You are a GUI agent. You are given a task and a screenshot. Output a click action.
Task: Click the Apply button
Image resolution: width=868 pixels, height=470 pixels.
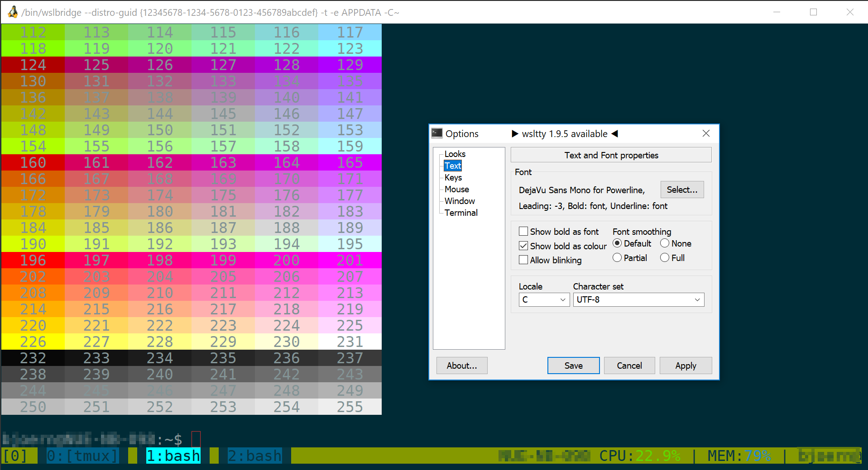(x=686, y=366)
